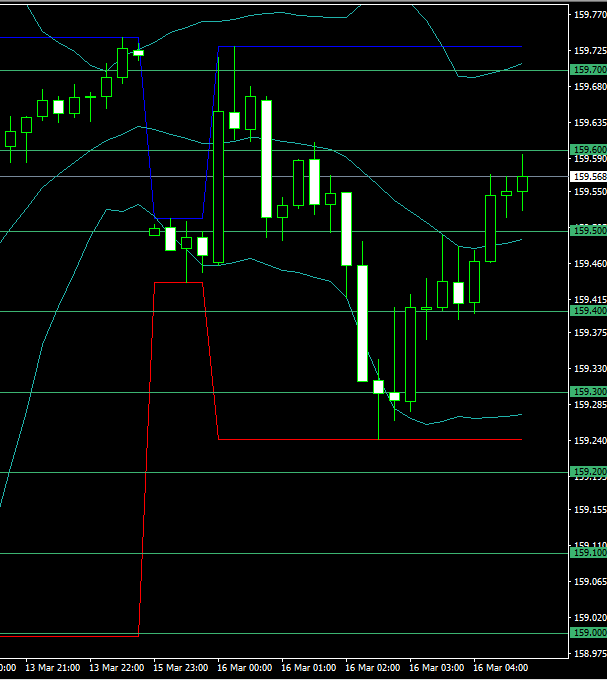The width and height of the screenshot is (607, 680).
Task: Select the 13 Mar 22:00 time label
Action: pos(117,667)
